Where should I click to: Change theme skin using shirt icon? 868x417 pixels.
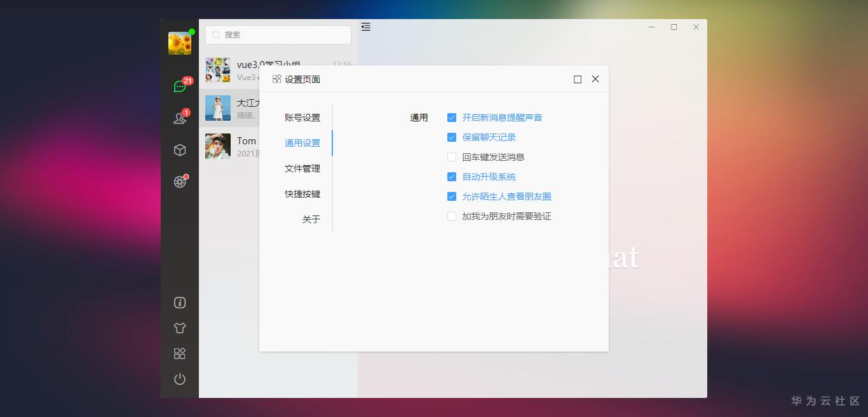click(x=180, y=328)
